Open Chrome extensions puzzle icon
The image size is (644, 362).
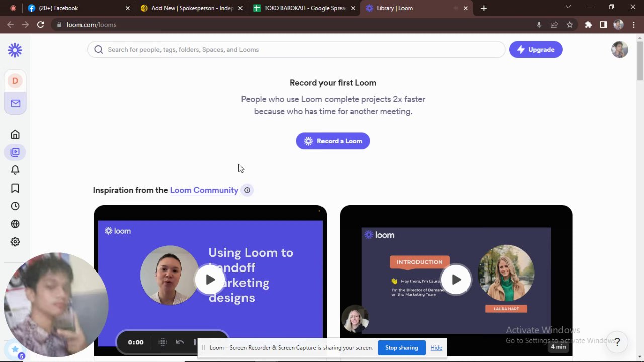[588, 25]
